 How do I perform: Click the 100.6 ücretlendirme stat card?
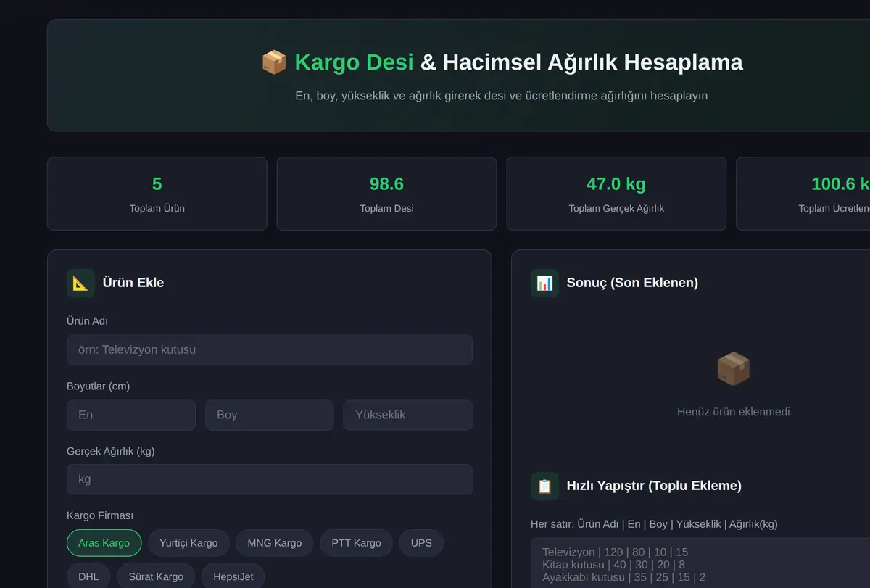coord(803,194)
